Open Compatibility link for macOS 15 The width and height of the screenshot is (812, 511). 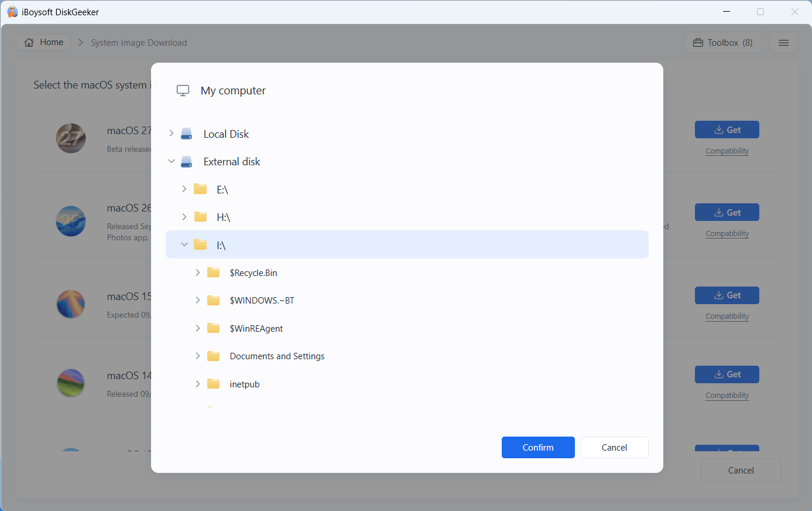727,316
